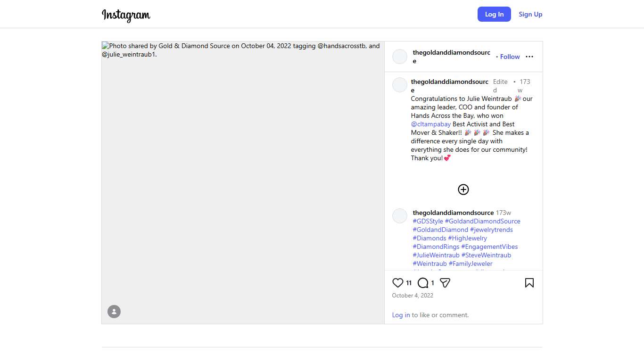This screenshot has height=362, width=644.
Task: Click the Instagram logo
Action: click(126, 15)
